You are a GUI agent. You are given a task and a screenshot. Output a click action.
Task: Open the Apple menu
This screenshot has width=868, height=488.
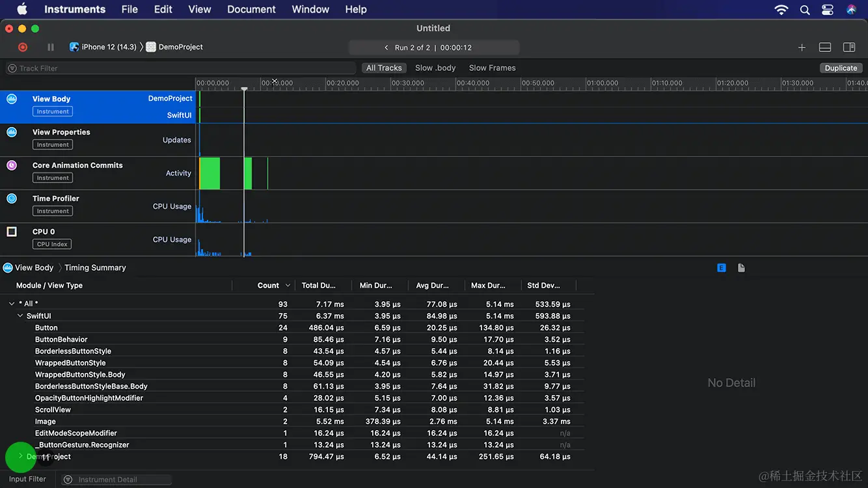click(22, 9)
